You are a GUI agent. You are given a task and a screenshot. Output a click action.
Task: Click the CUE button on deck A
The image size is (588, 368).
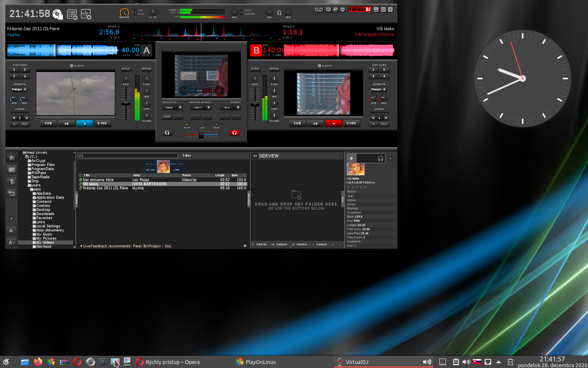[x=49, y=123]
